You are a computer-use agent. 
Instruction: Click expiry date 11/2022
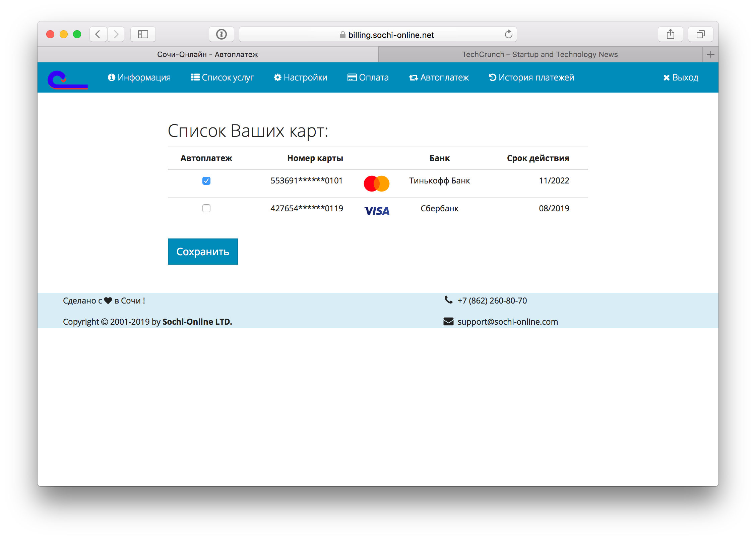coord(554,181)
